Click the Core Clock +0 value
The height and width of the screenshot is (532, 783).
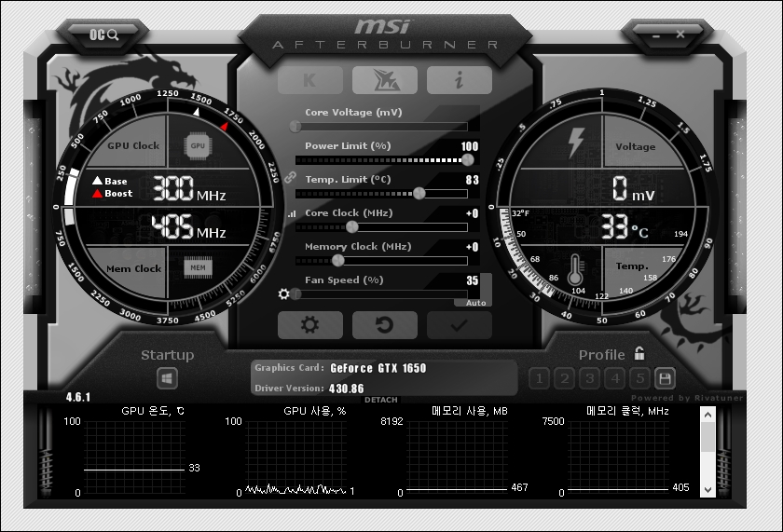pyautogui.click(x=472, y=213)
